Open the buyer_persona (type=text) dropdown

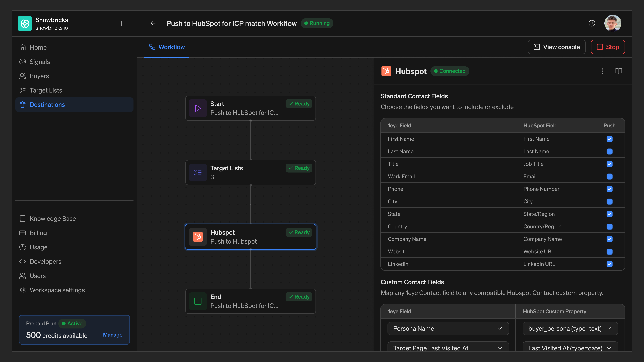click(570, 328)
